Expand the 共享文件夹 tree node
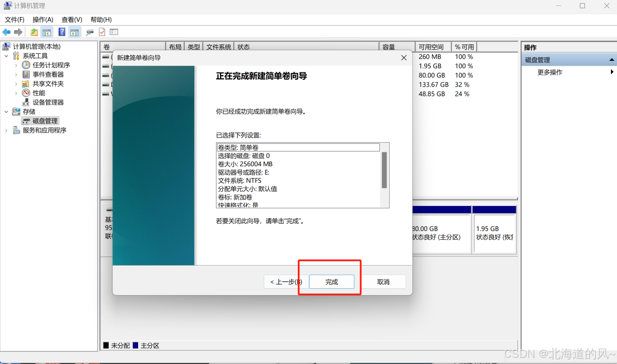The height and width of the screenshot is (364, 617). click(x=16, y=83)
